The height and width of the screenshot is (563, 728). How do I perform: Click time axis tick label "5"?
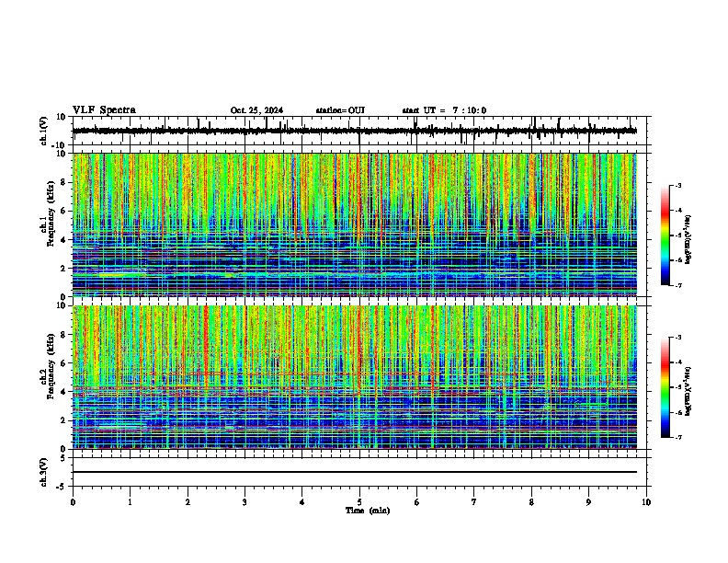[359, 502]
